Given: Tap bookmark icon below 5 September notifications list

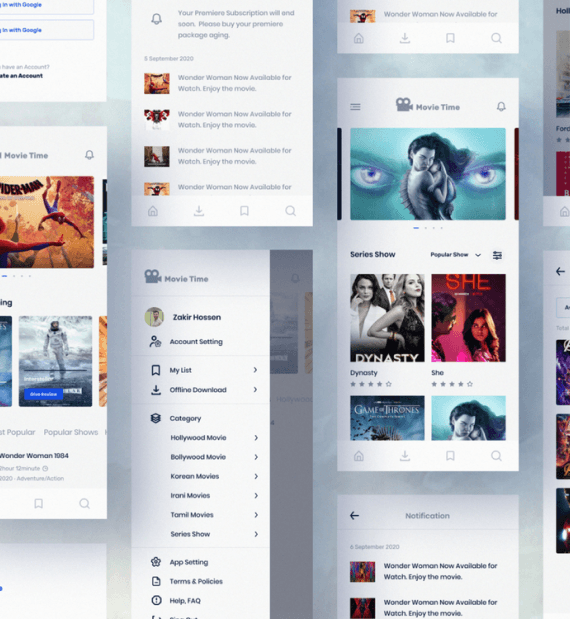Looking at the screenshot, I should (x=244, y=211).
